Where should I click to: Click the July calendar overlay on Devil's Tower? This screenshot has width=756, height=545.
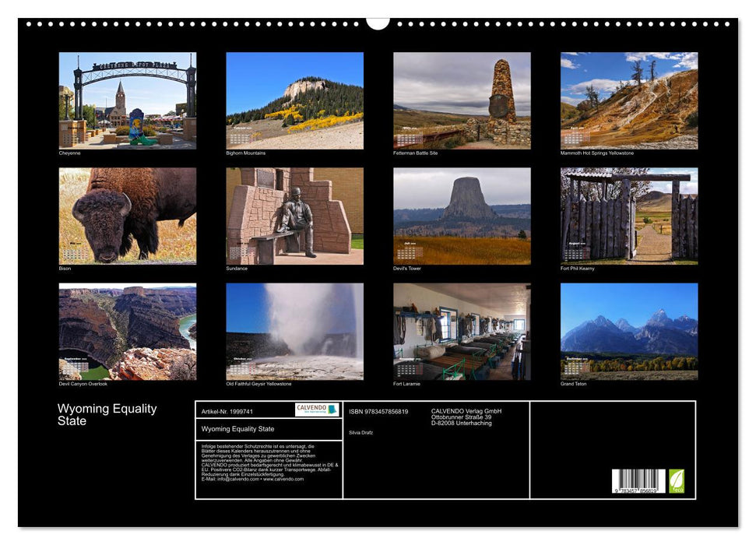[x=412, y=246]
